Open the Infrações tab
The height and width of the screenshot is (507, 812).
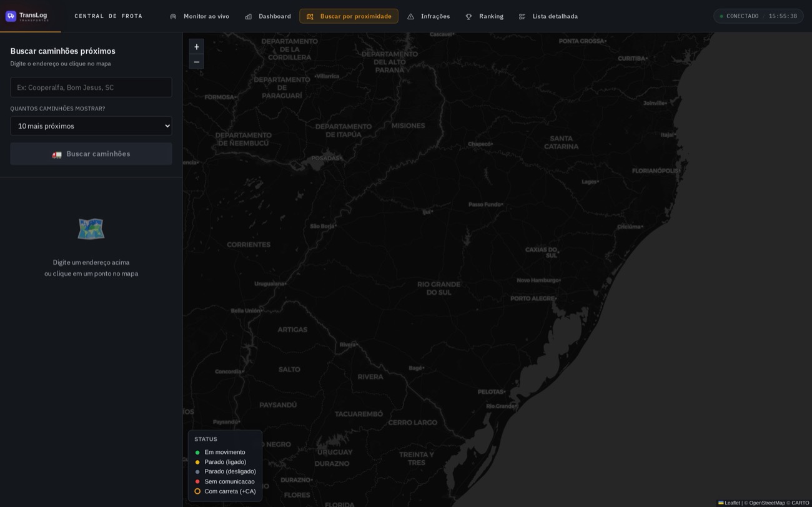pos(428,16)
